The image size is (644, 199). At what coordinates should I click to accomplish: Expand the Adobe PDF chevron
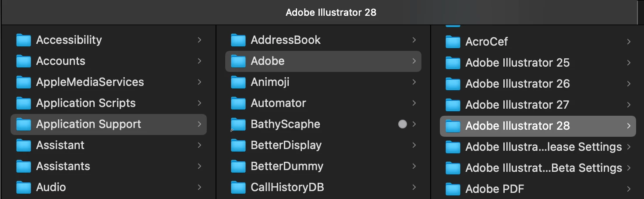tap(629, 189)
